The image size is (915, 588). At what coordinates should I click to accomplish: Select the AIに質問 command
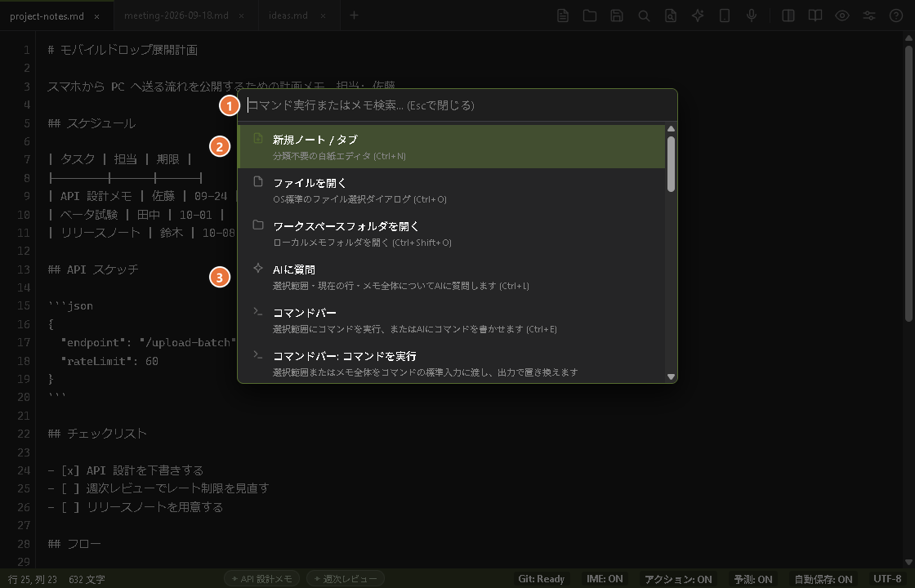[451, 277]
